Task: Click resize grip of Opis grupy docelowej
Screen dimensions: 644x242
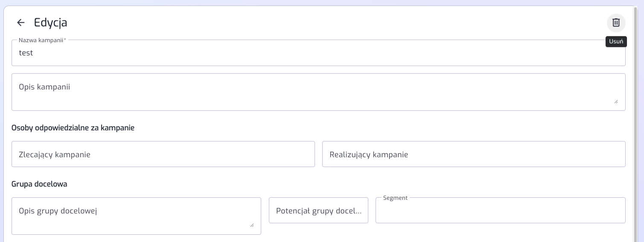Action: click(x=252, y=225)
